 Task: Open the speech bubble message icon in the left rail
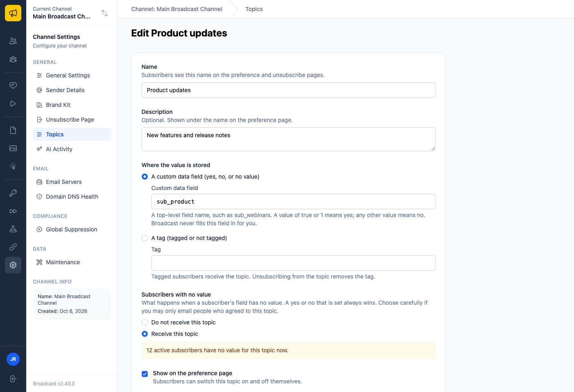click(x=13, y=86)
